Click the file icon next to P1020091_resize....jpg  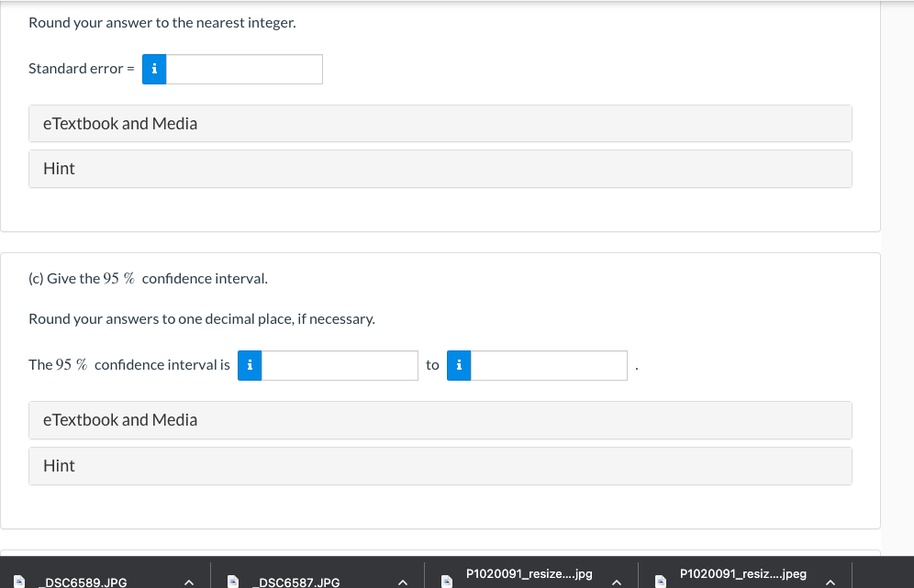coord(446,580)
